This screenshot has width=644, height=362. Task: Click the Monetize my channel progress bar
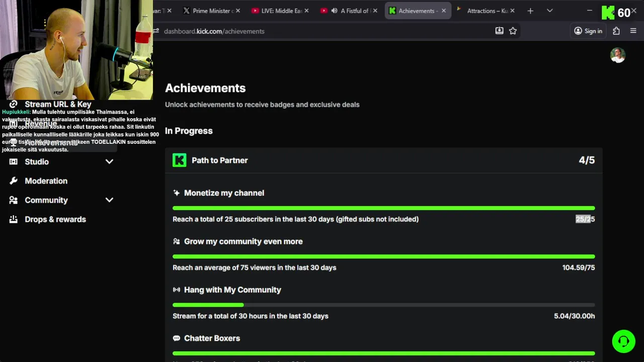click(383, 208)
